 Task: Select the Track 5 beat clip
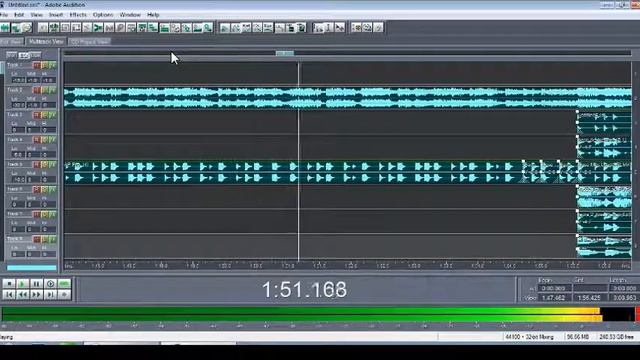[294, 172]
